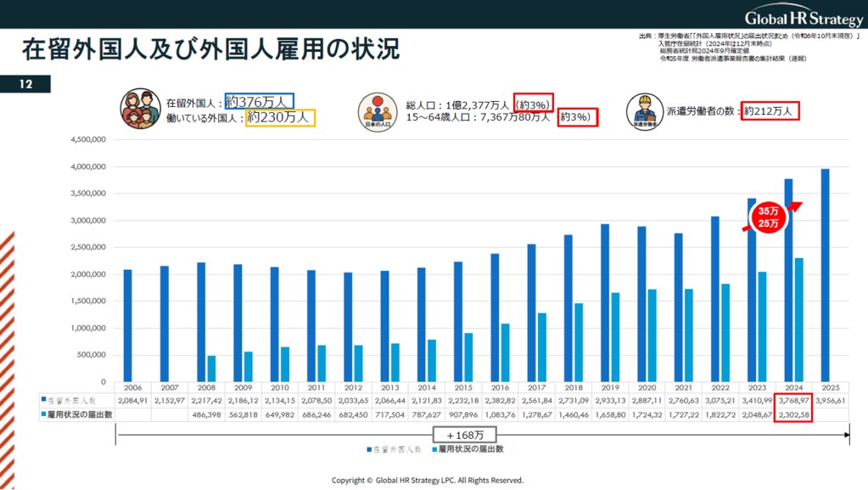Select the blue-outlined 約376万人 box
The image size is (868, 490).
(x=259, y=102)
